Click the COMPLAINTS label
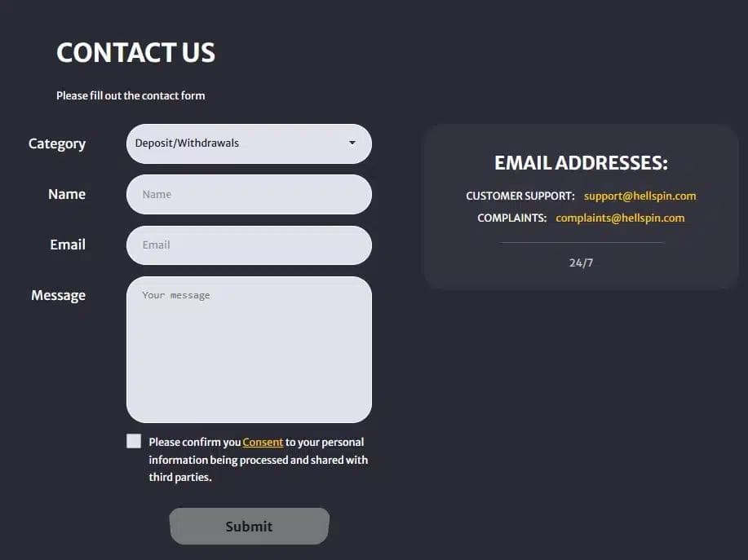This screenshot has height=560, width=748. click(x=511, y=218)
